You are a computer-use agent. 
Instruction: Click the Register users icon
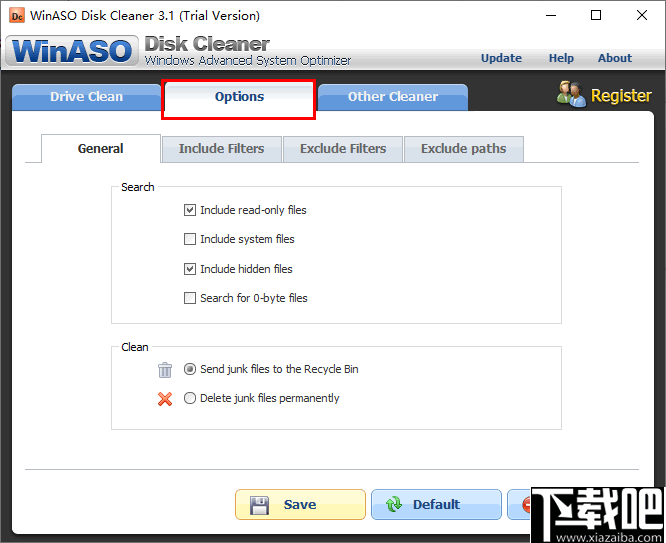click(571, 94)
